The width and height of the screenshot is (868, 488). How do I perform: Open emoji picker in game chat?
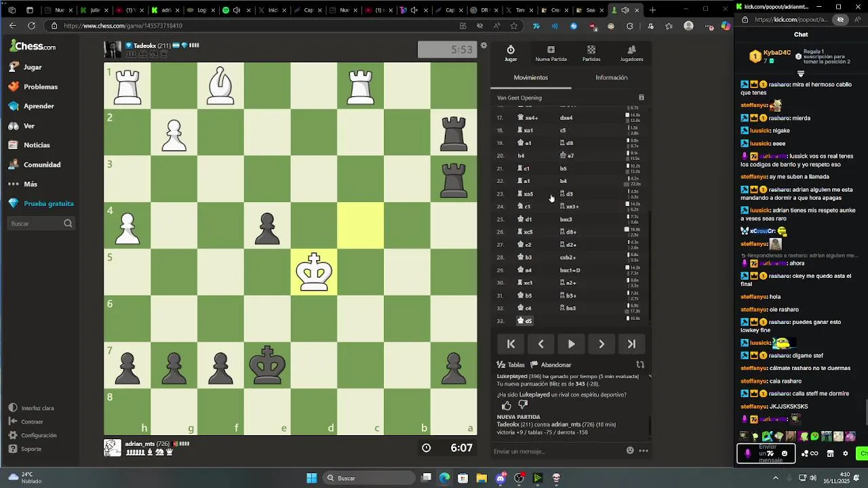630,451
